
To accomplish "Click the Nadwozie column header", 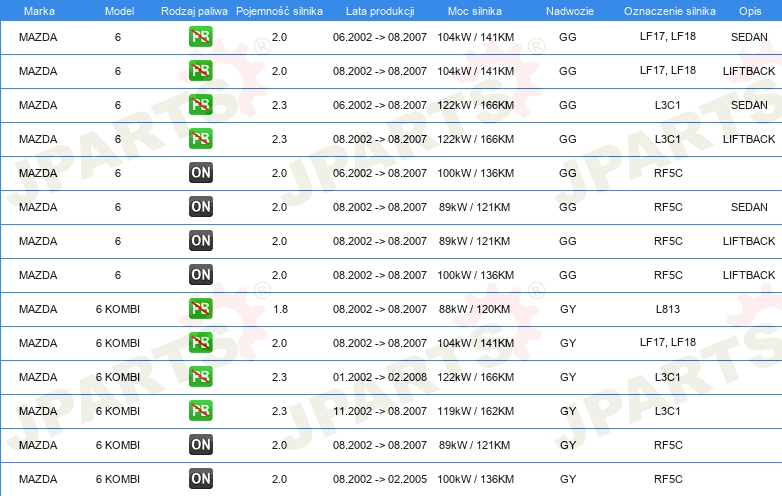I will [570, 11].
